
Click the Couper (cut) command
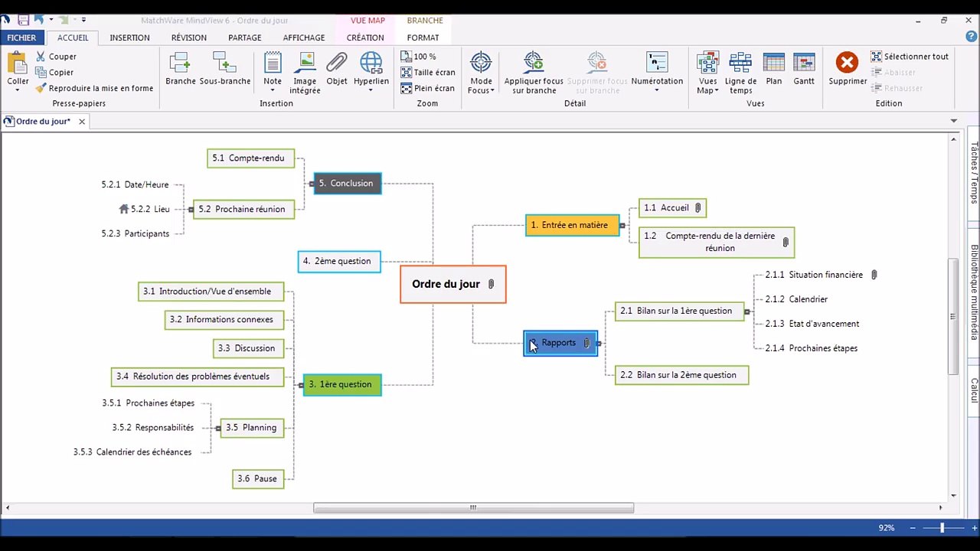click(56, 57)
